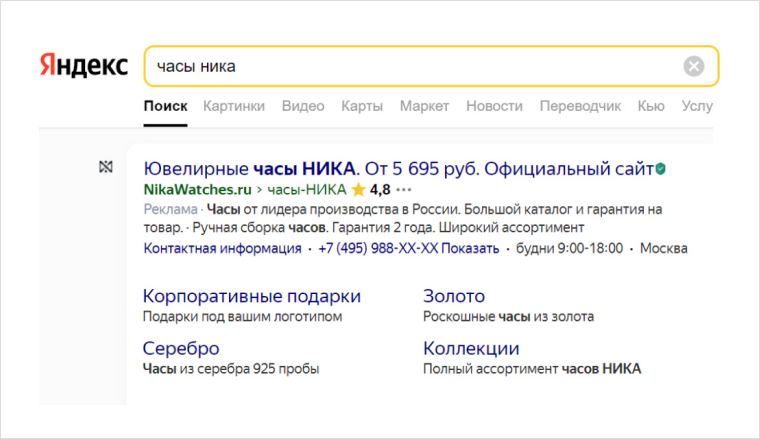Clear the search field with the X icon
The height and width of the screenshot is (439, 760).
(694, 67)
